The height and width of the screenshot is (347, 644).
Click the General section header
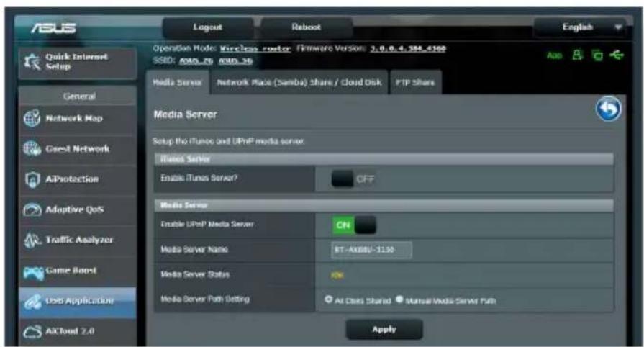79,96
